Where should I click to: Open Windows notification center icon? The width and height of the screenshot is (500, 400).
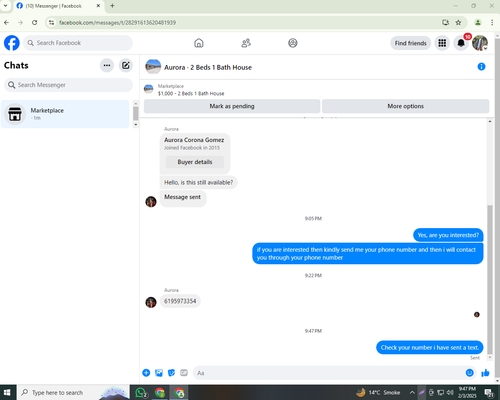coord(489,393)
